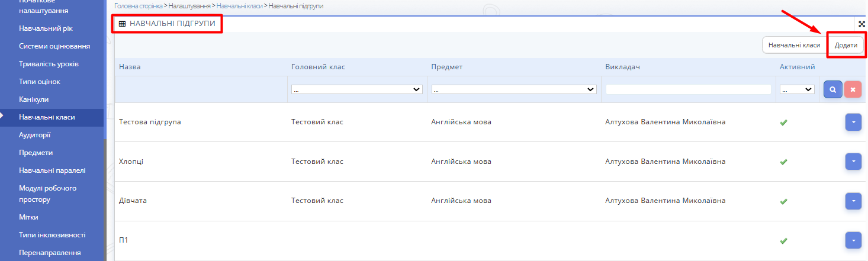Viewport: 868px width, 261px height.
Task: Expand the Предмет filter dropdown
Action: point(513,89)
